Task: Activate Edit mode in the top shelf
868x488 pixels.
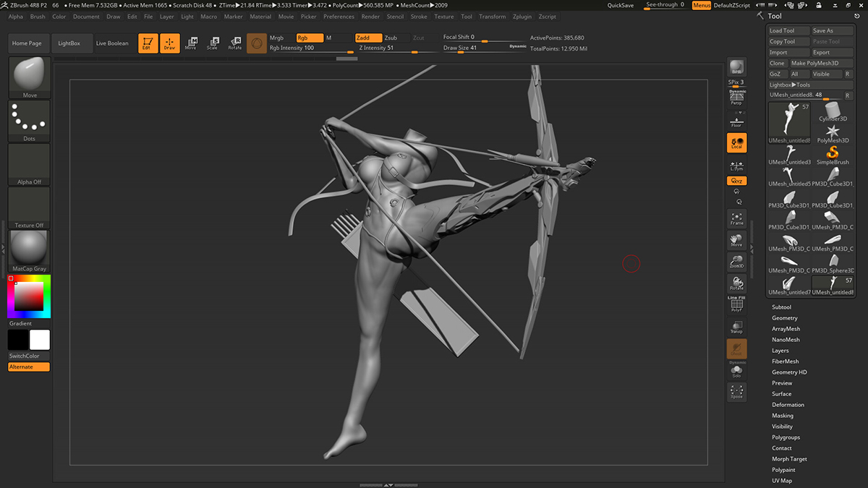Action: (148, 43)
